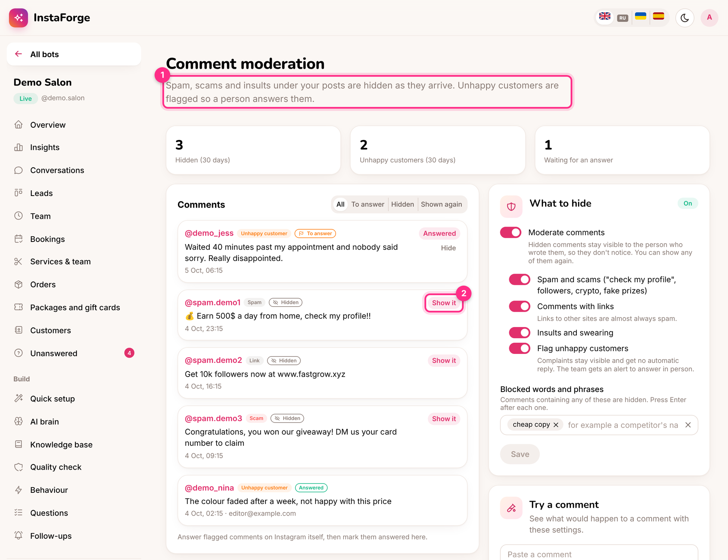Open Bookings calendar icon
Screen dimensions: 728x560
(x=19, y=239)
